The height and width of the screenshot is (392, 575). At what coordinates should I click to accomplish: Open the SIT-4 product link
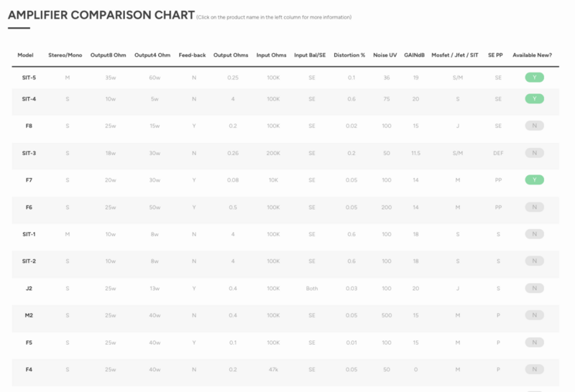click(x=29, y=98)
